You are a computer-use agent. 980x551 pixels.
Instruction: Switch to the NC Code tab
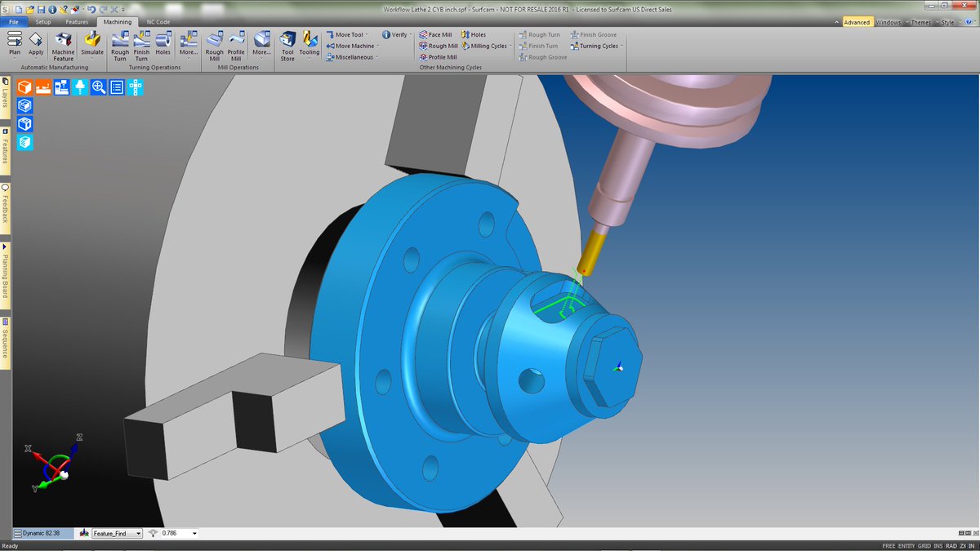158,22
